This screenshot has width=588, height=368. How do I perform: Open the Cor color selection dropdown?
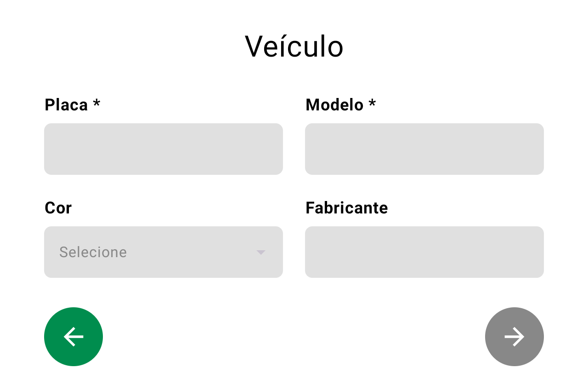[x=164, y=252]
